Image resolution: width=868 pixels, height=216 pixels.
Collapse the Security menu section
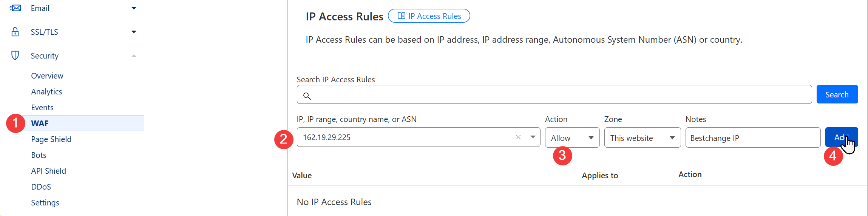click(x=134, y=56)
